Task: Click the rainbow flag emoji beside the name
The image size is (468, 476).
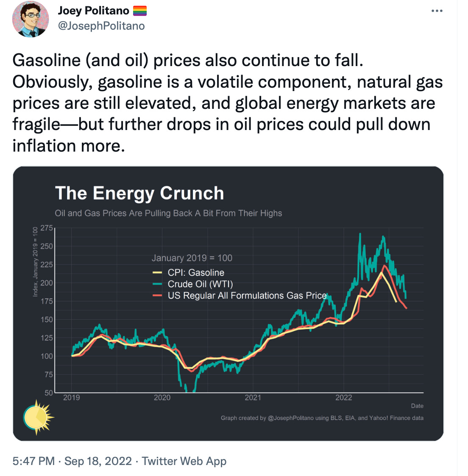Action: 139,11
